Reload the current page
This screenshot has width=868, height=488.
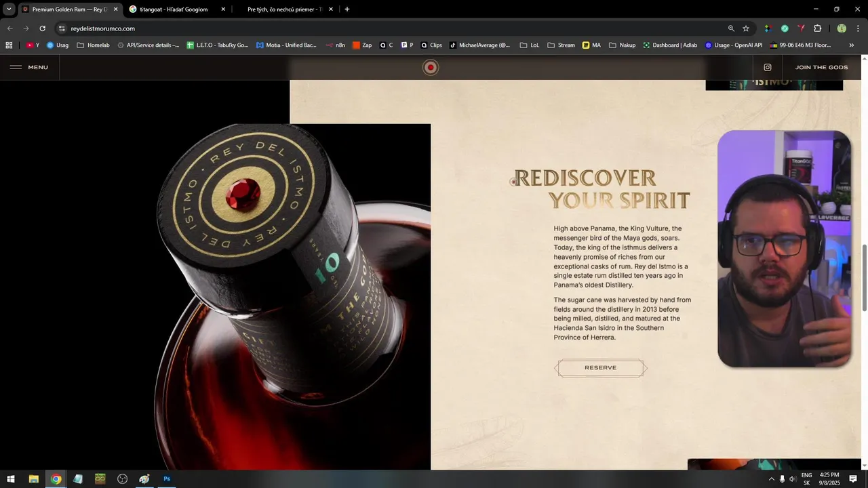[42, 28]
